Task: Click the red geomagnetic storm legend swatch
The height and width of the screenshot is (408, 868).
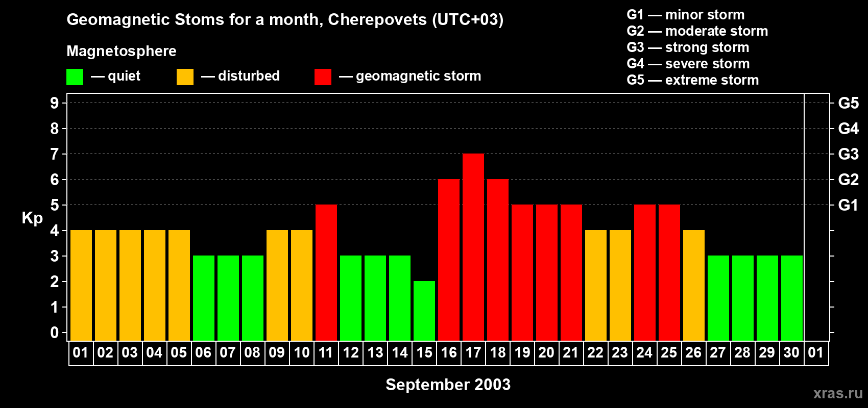Action: coord(323,77)
